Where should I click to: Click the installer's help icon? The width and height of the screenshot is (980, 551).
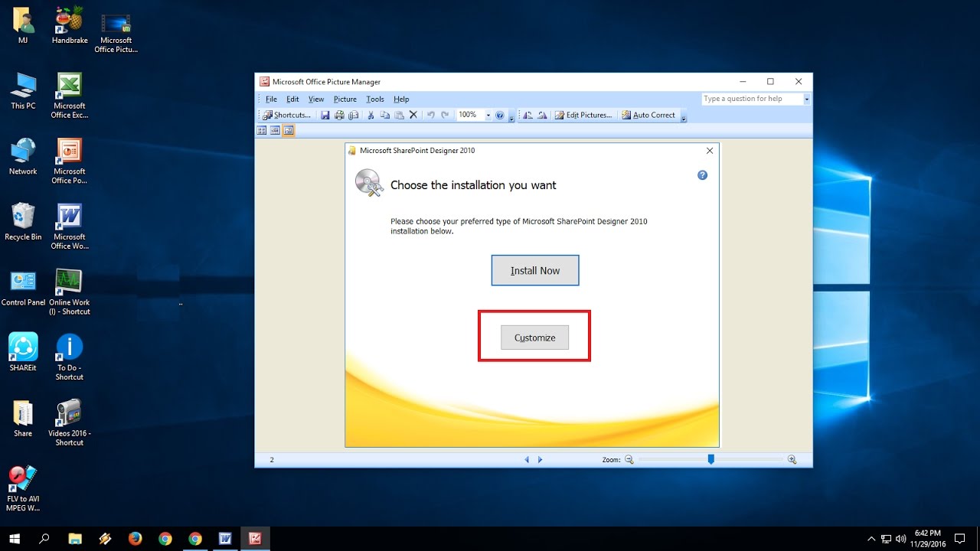(x=702, y=175)
